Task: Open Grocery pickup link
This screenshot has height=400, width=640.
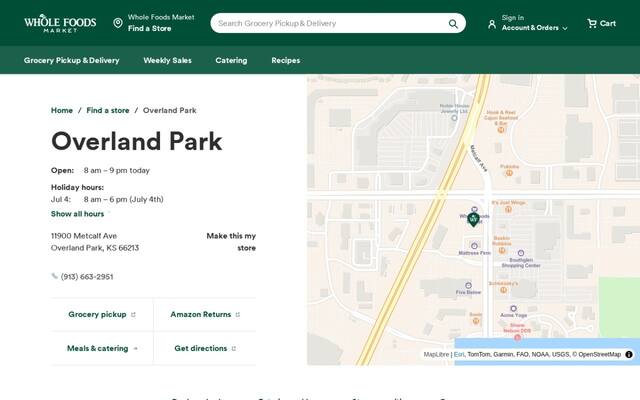Action: [x=102, y=314]
